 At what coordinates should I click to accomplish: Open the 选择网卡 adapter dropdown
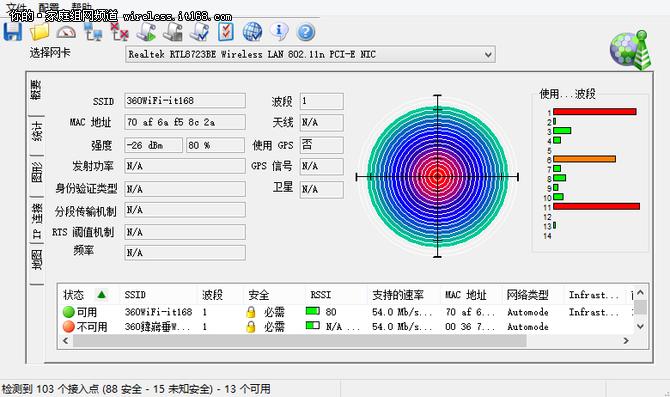tap(311, 54)
